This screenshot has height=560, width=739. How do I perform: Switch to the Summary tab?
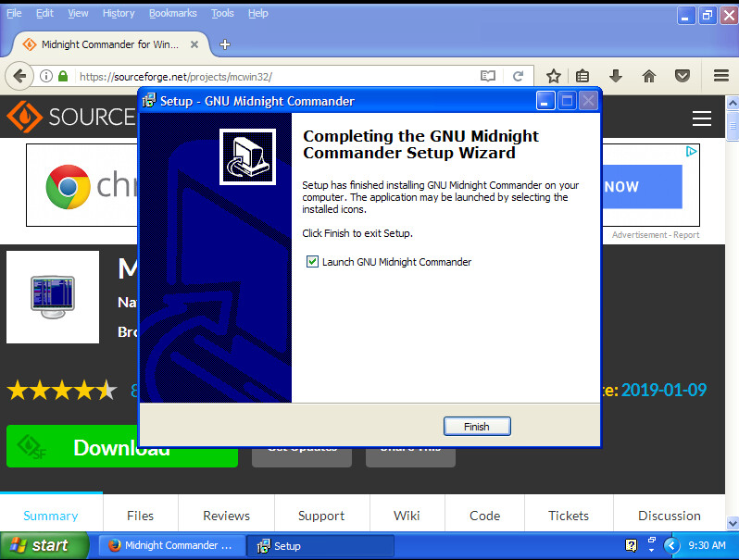click(51, 516)
